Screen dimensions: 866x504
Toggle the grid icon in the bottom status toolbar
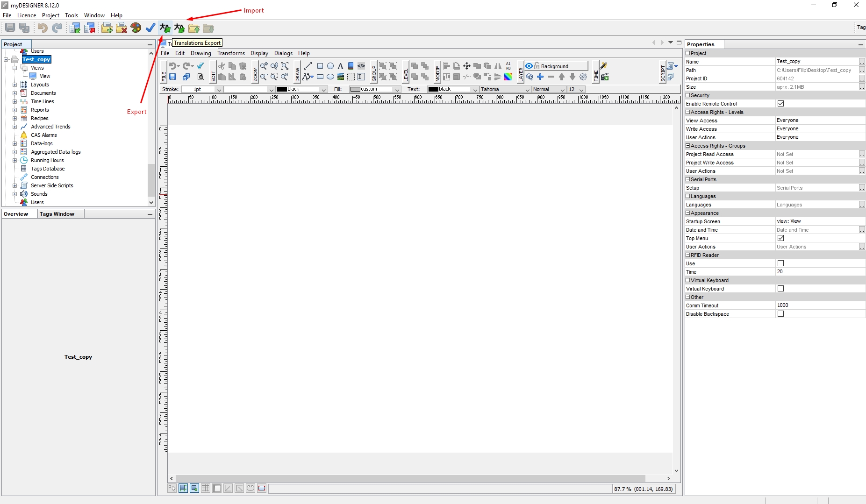tap(206, 488)
